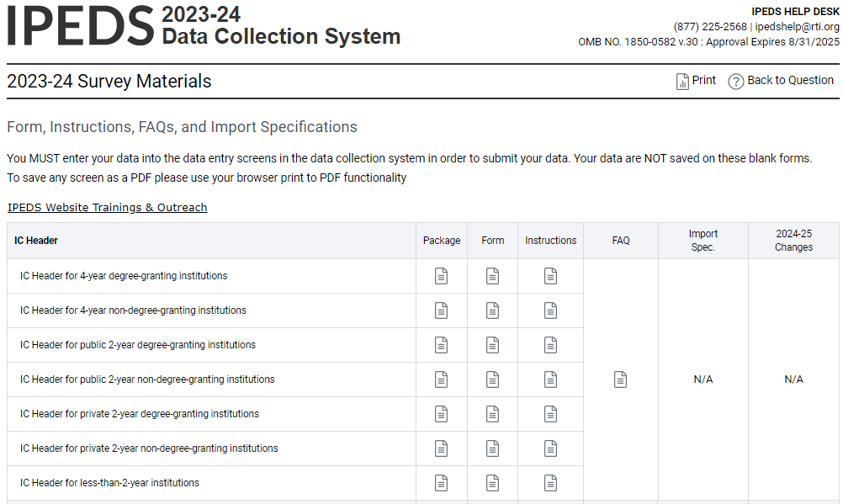Click the Print button
This screenshot has height=504, width=843.
pos(696,81)
